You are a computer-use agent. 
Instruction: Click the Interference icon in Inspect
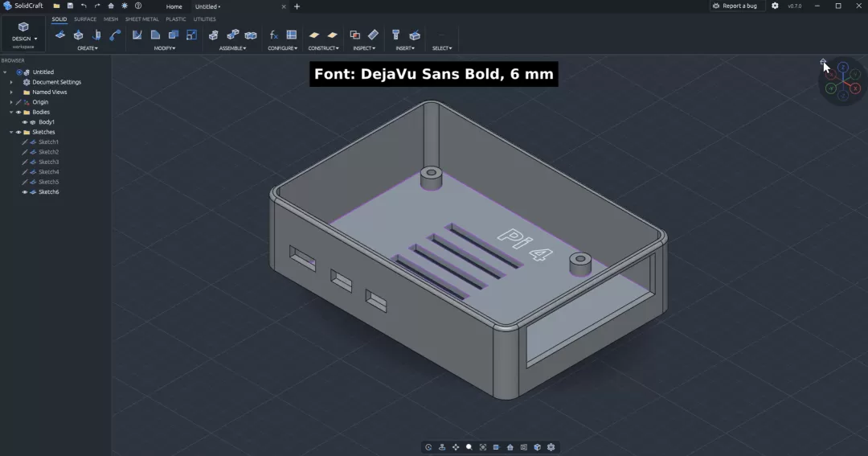(x=355, y=35)
